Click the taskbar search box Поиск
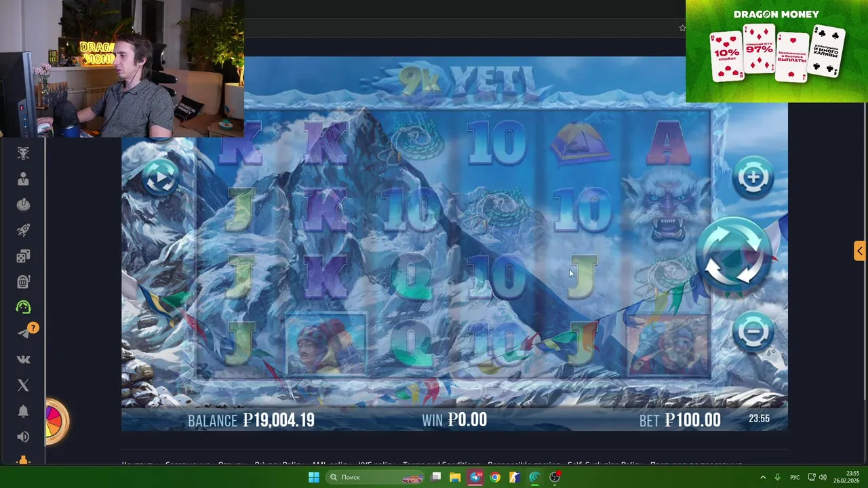 pos(373,477)
